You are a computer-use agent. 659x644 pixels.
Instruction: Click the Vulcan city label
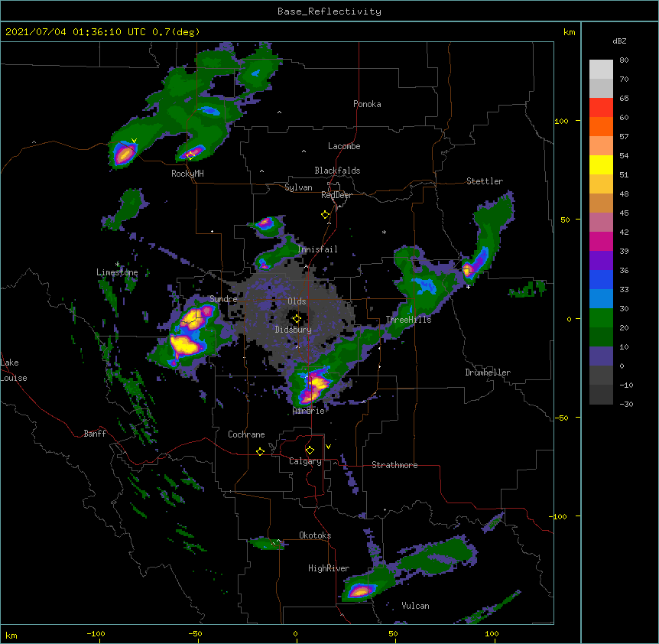(x=415, y=606)
